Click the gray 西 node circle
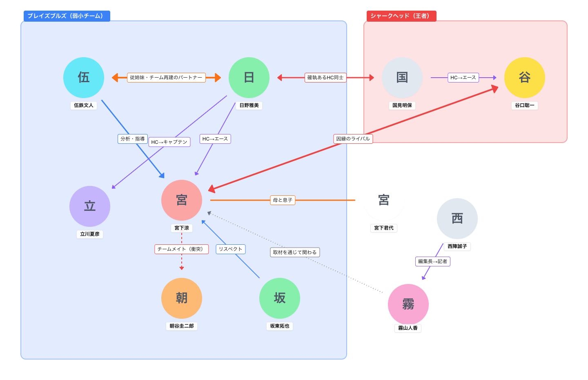 point(457,219)
